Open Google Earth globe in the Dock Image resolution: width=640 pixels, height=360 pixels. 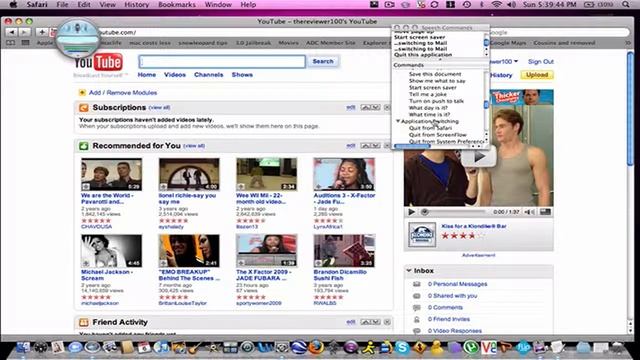tap(298, 347)
